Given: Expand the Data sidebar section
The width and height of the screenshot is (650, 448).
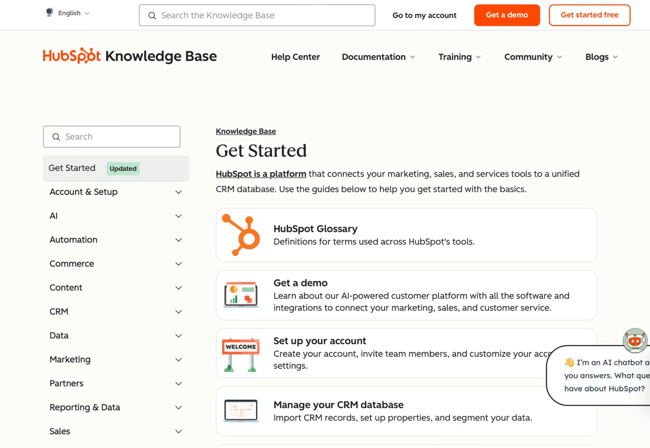Looking at the screenshot, I should click(x=116, y=336).
